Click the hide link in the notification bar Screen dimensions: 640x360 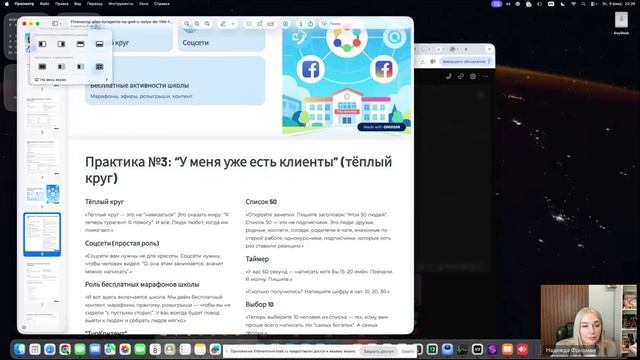click(x=407, y=351)
